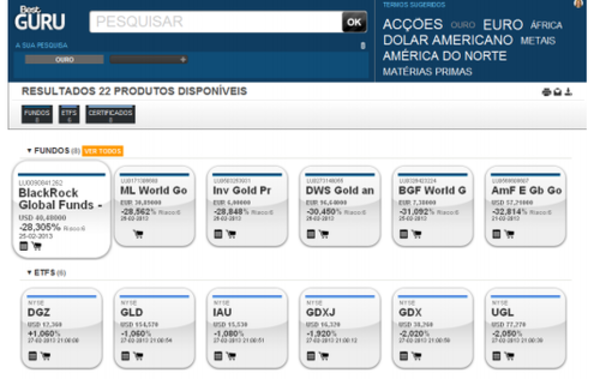
Task: Click the cart icon on GDX card
Action: pyautogui.click(x=416, y=356)
